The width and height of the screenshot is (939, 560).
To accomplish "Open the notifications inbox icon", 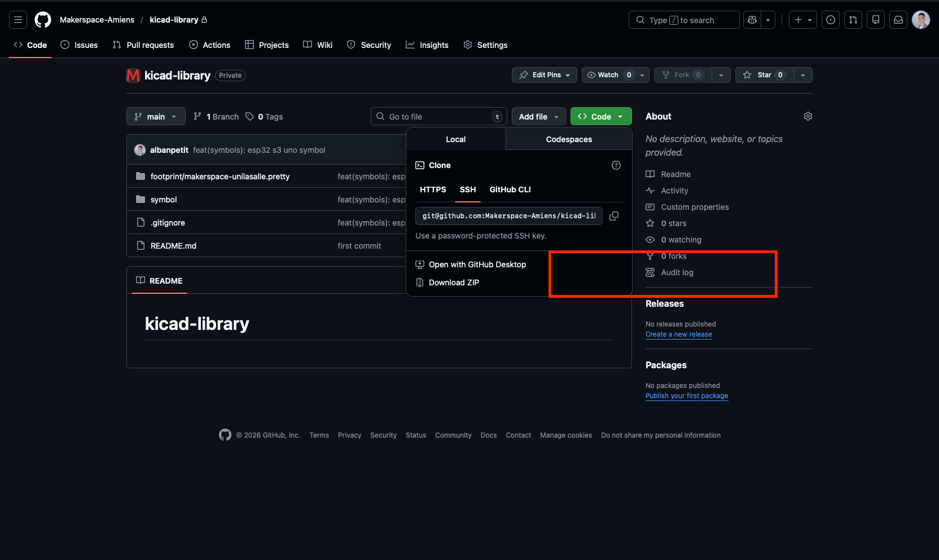I will [x=898, y=20].
